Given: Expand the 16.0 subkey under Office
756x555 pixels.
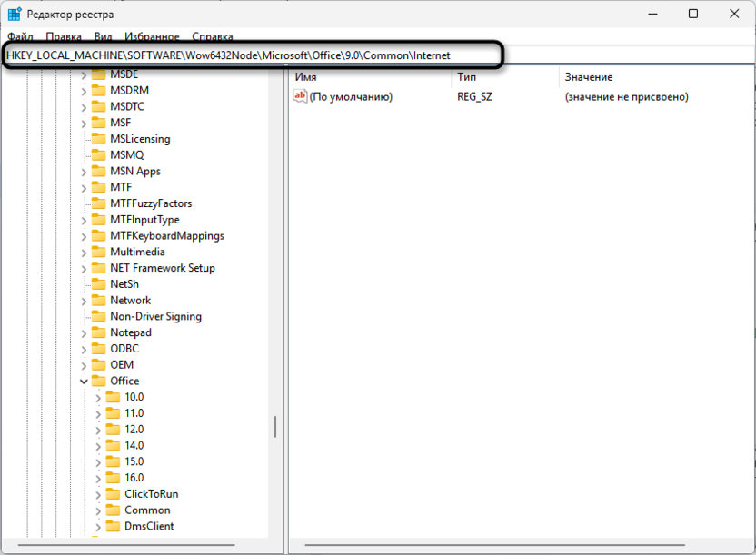Looking at the screenshot, I should click(x=98, y=479).
